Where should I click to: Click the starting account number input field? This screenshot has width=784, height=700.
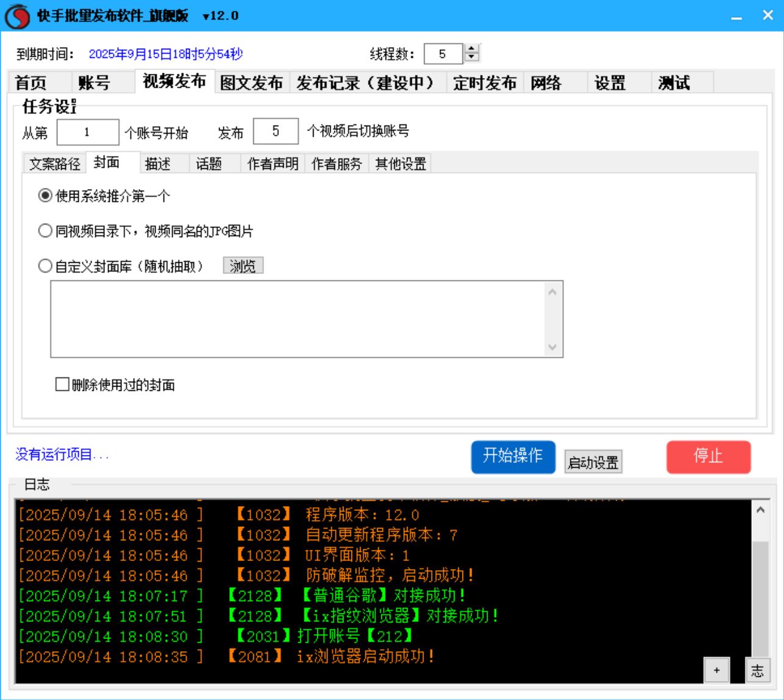coord(87,132)
